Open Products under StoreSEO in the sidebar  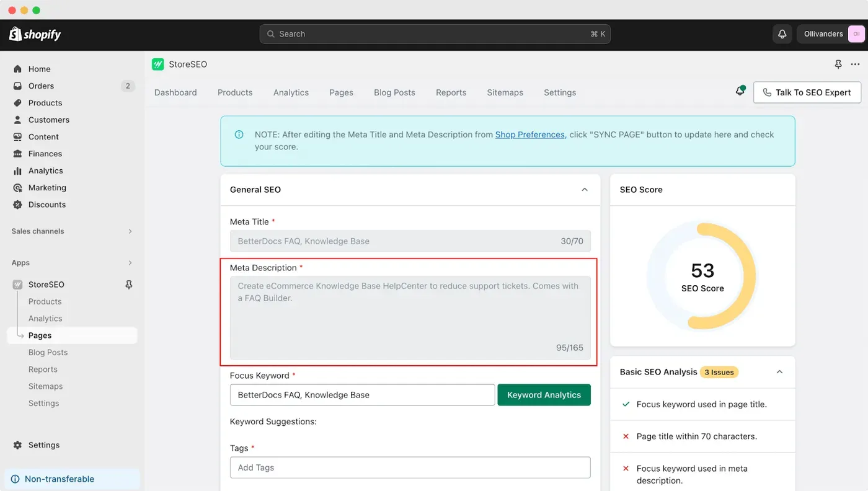tap(45, 301)
